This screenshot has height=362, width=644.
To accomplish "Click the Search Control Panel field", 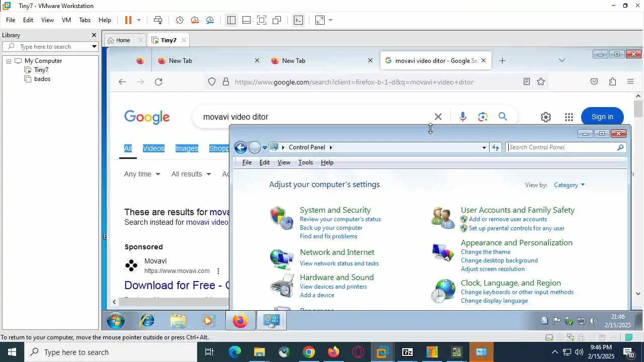I will tap(566, 147).
